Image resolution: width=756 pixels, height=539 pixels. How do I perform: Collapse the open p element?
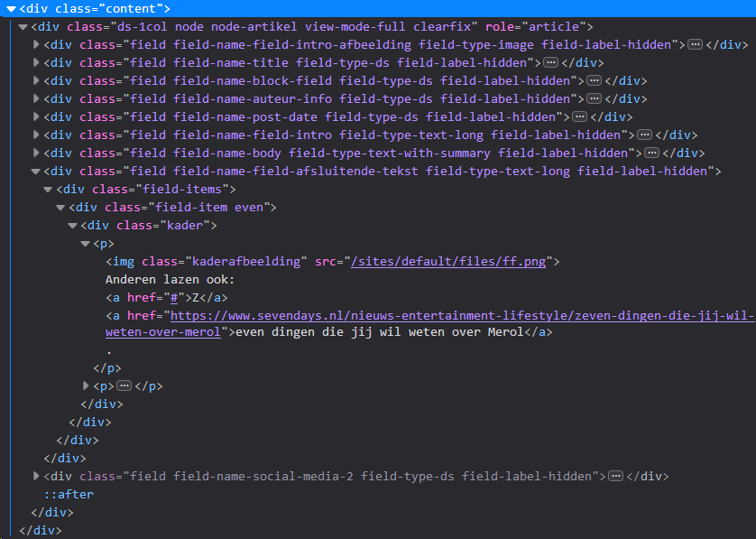86,244
